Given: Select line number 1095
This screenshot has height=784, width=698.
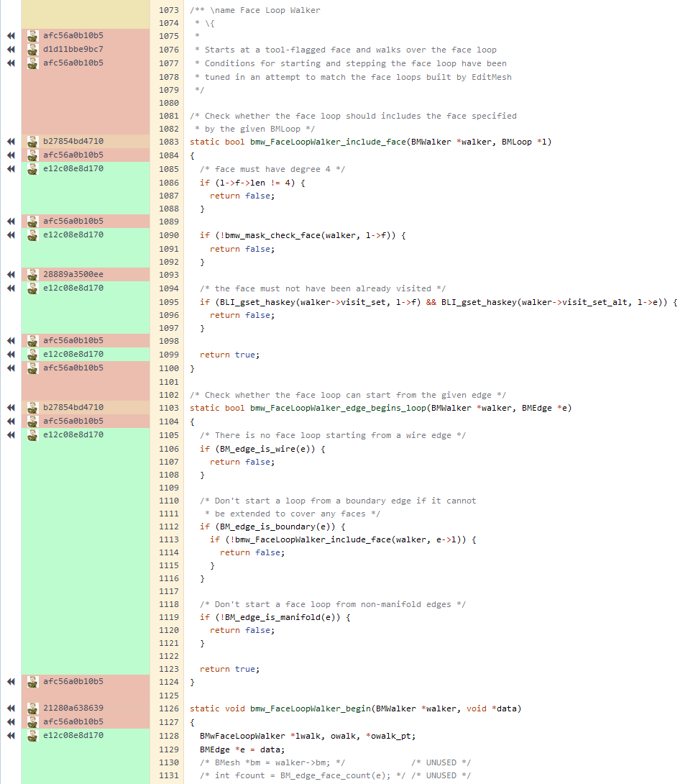Looking at the screenshot, I should (169, 302).
